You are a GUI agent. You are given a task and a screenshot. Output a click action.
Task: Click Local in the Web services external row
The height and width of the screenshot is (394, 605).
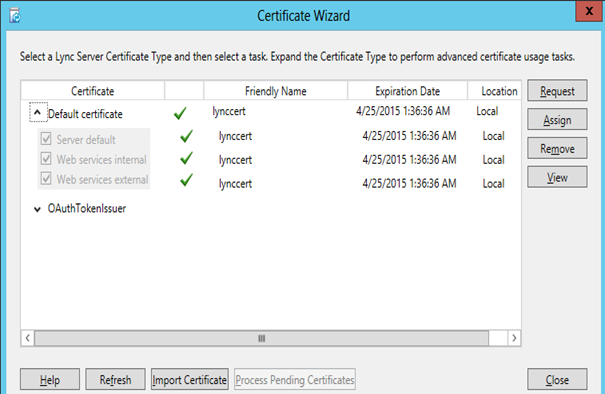[493, 184]
